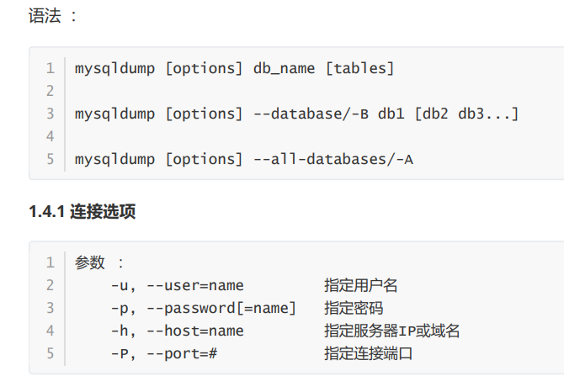
Task: Click the "1.4.1 连接选项" heading
Action: click(x=82, y=212)
